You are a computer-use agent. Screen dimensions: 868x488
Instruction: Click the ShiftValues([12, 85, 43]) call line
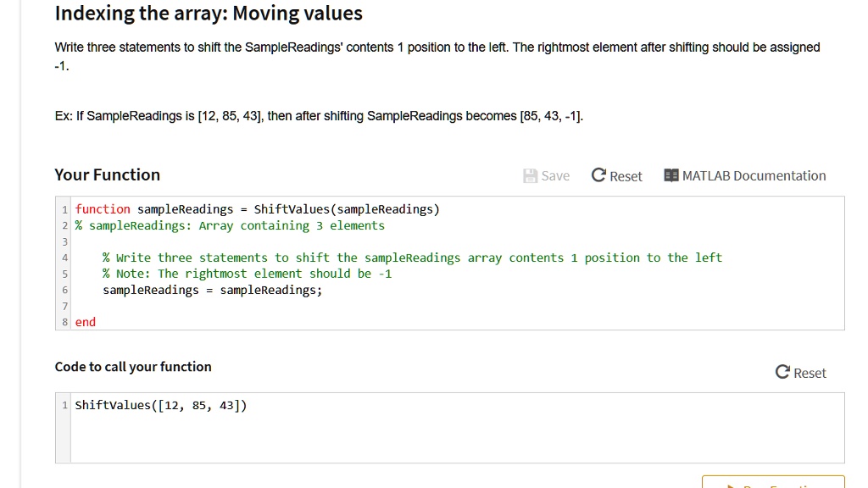pyautogui.click(x=161, y=405)
